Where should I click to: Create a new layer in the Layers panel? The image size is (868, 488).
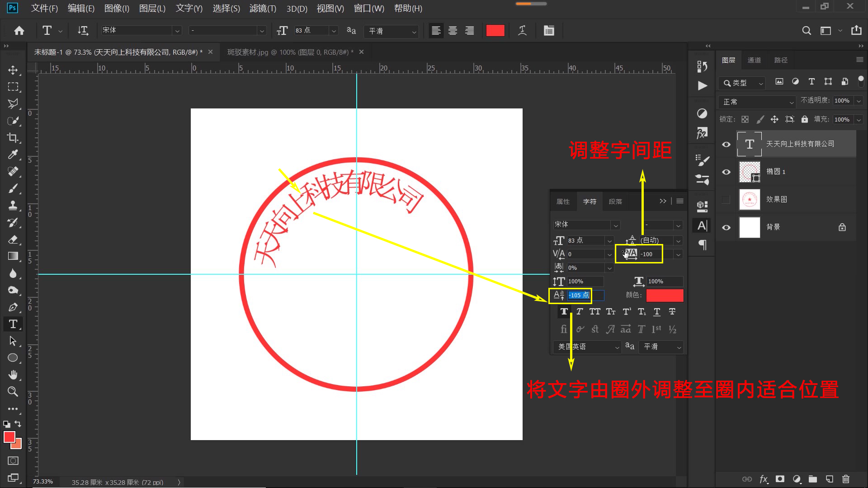pyautogui.click(x=829, y=479)
